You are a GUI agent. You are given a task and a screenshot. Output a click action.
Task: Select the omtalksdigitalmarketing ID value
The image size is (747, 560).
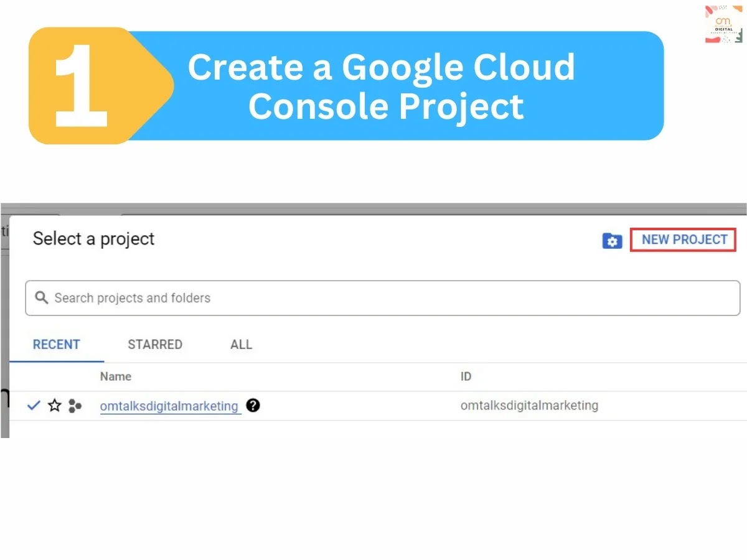529,406
